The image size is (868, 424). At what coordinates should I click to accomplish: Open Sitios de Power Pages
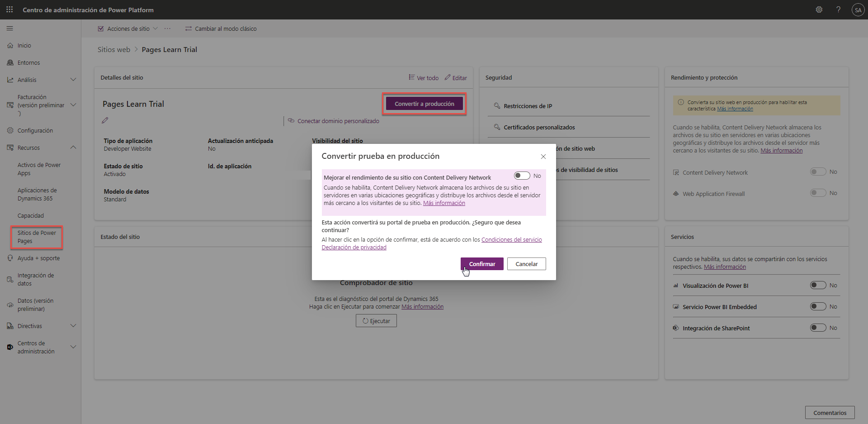(37, 237)
